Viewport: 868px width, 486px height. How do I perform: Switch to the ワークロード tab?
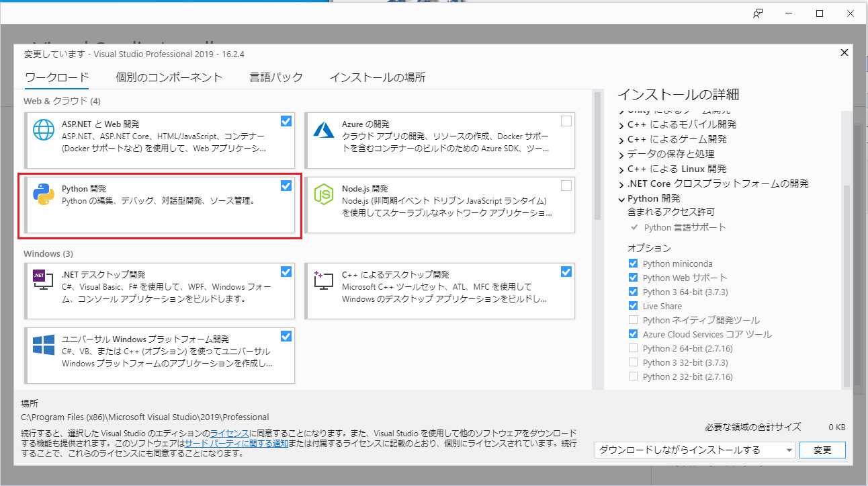(x=56, y=77)
